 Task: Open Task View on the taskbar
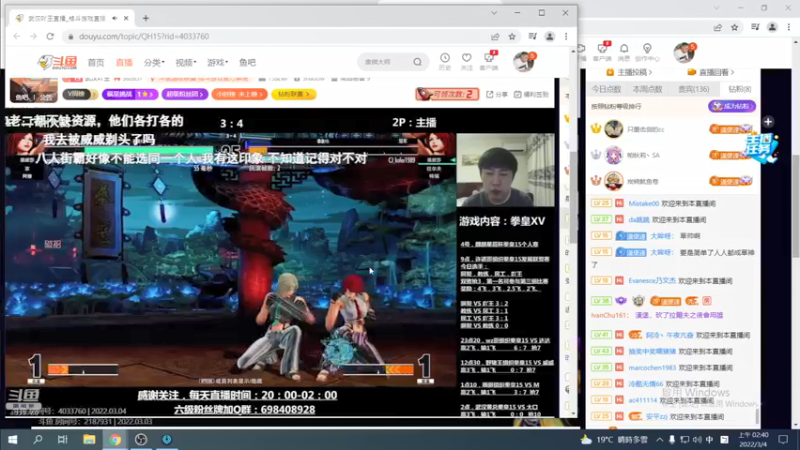tap(63, 439)
